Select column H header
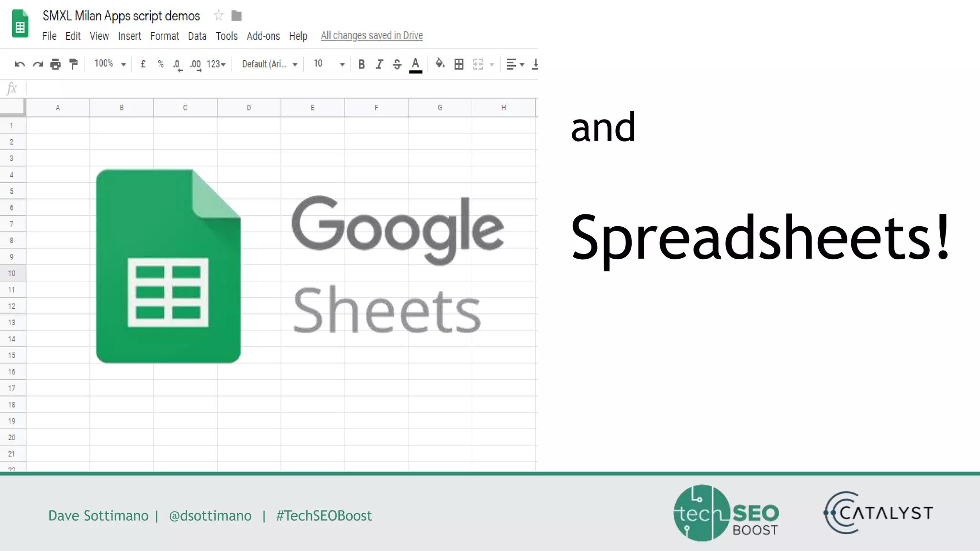The height and width of the screenshot is (551, 980). click(x=504, y=108)
